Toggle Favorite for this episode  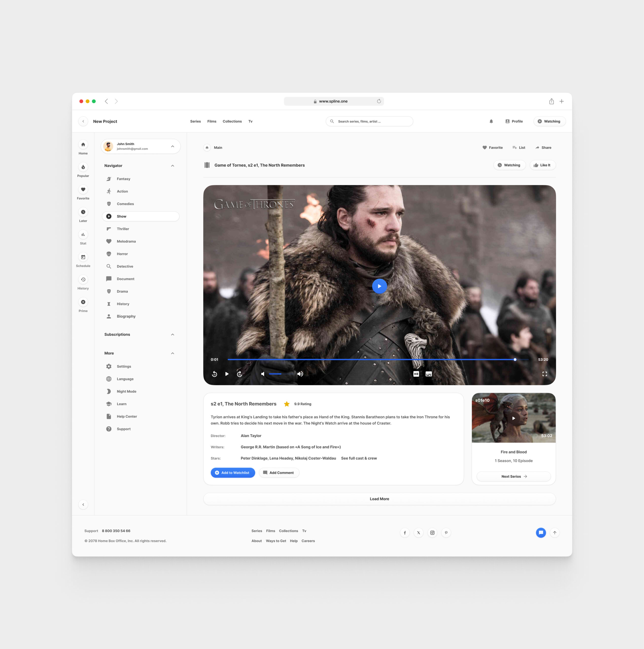pyautogui.click(x=493, y=148)
